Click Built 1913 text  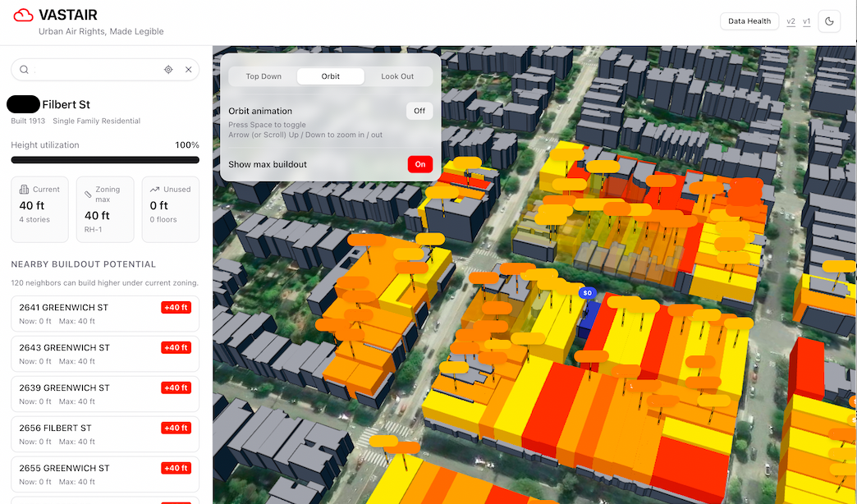pos(28,121)
